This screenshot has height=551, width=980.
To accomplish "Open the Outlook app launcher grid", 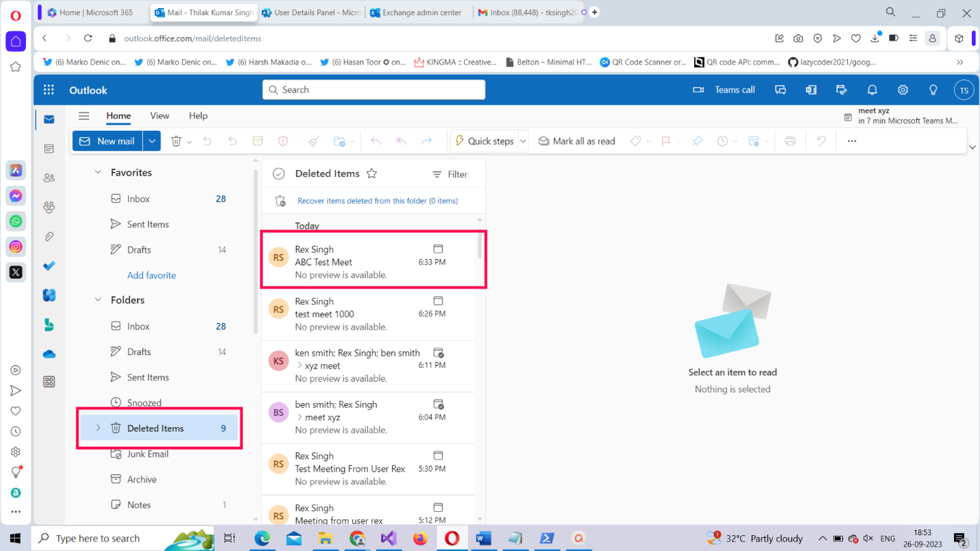I will pyautogui.click(x=49, y=90).
